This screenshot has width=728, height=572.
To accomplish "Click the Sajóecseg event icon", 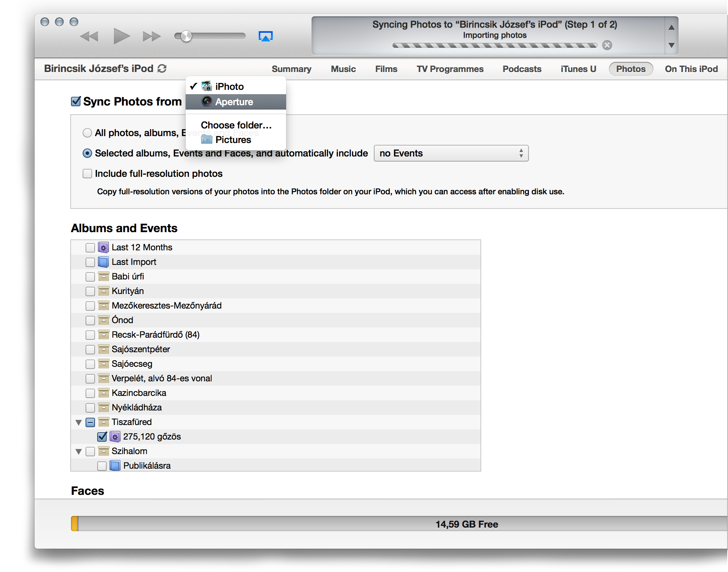I will (x=103, y=364).
